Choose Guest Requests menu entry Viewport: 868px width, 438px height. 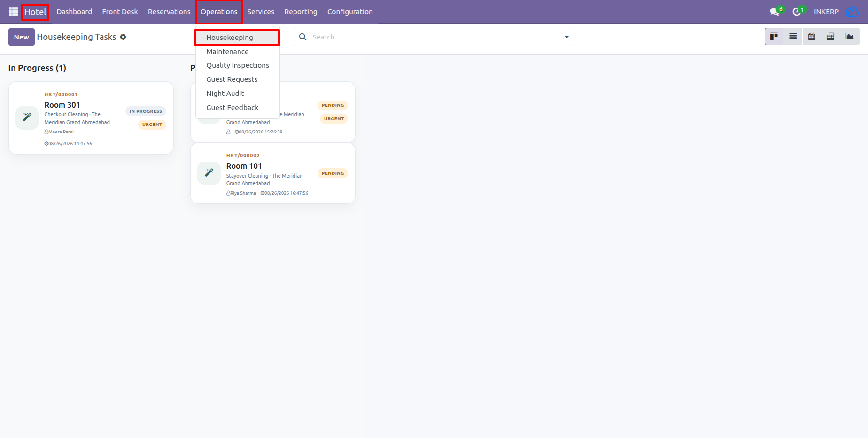pos(237,79)
